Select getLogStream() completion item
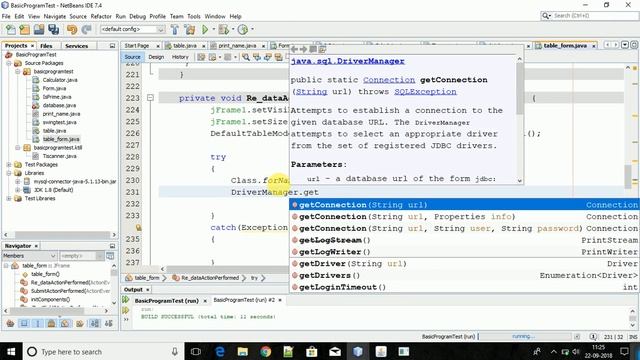The width and height of the screenshot is (640, 360). click(464, 240)
